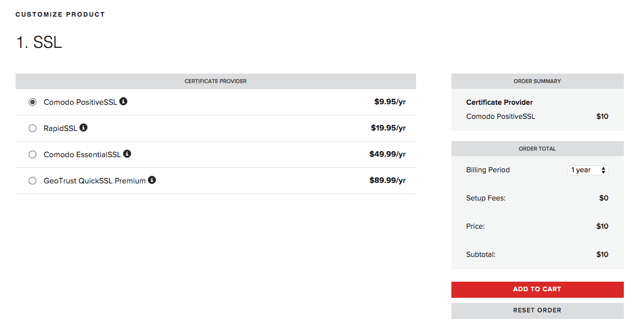This screenshot has width=644, height=326.
Task: Choose the Comodo EssentialSSL radio option
Action: pyautogui.click(x=33, y=155)
